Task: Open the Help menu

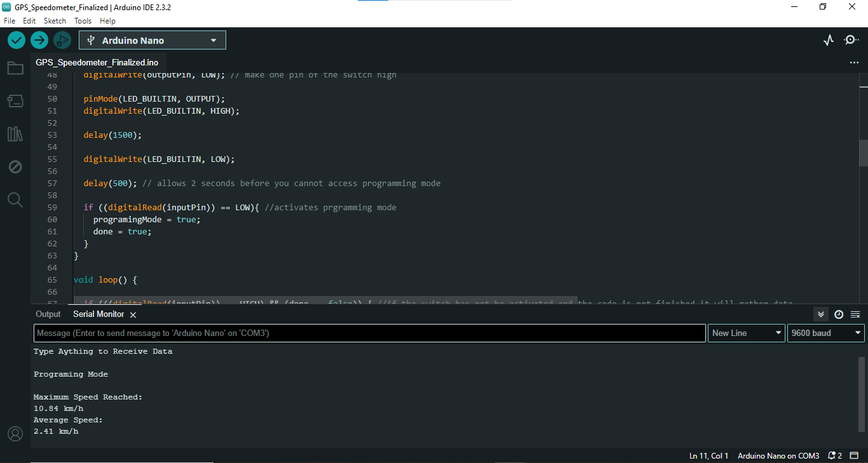Action: 108,21
